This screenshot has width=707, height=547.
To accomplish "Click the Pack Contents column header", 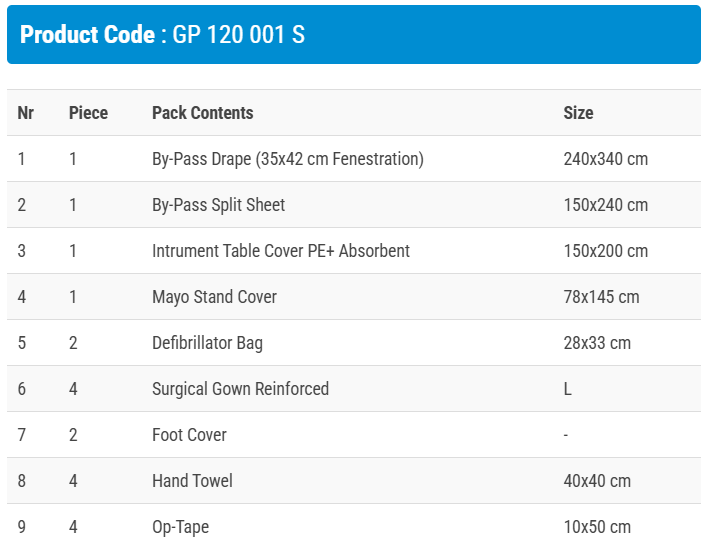I will (x=202, y=113).
